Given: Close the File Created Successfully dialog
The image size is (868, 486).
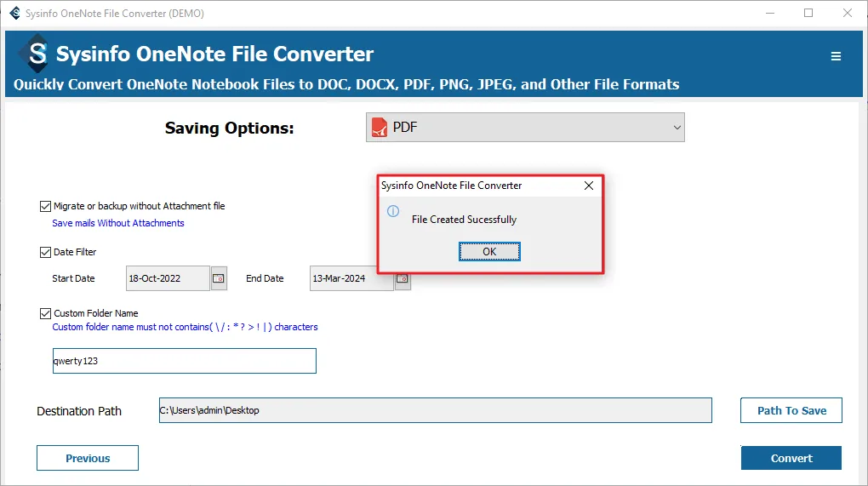Looking at the screenshot, I should pyautogui.click(x=589, y=186).
